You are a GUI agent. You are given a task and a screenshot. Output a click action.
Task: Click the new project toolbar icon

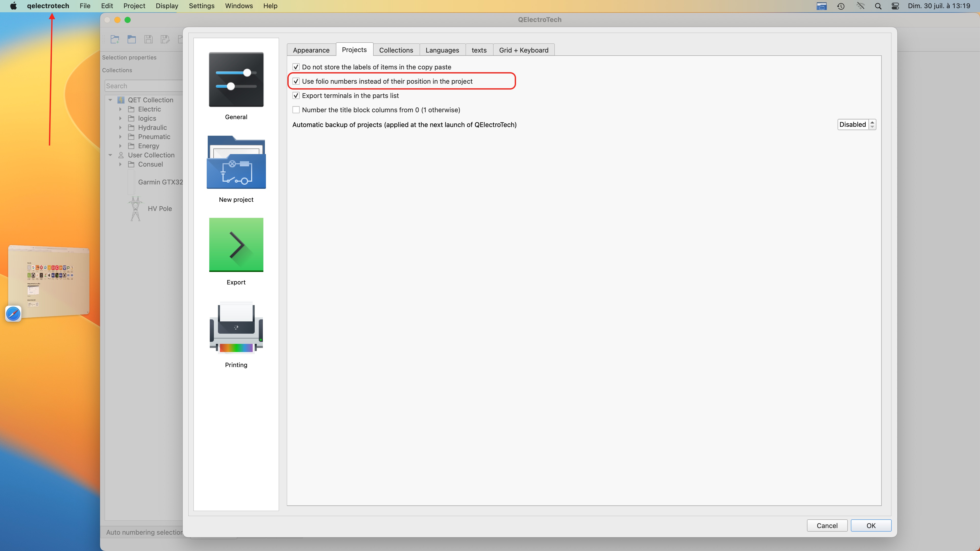(x=115, y=39)
